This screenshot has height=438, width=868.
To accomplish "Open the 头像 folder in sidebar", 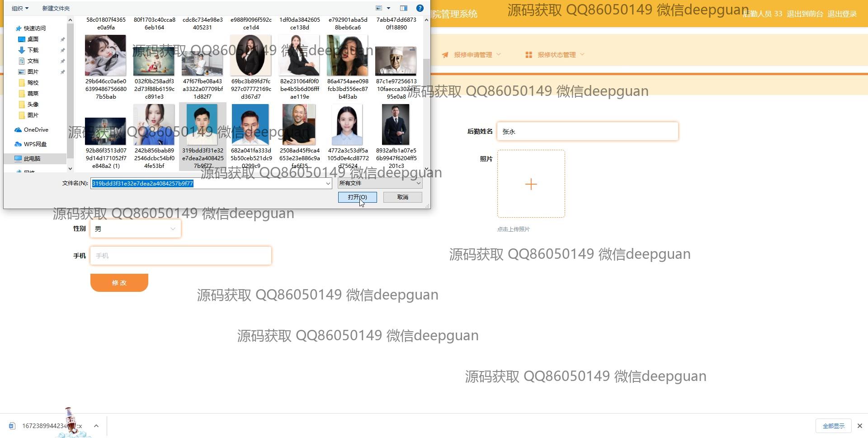I will 33,104.
